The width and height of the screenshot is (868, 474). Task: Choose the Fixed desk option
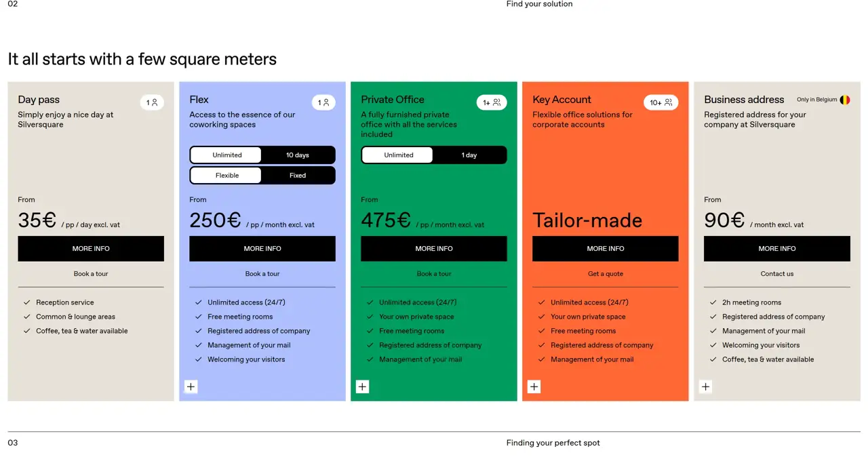(297, 176)
